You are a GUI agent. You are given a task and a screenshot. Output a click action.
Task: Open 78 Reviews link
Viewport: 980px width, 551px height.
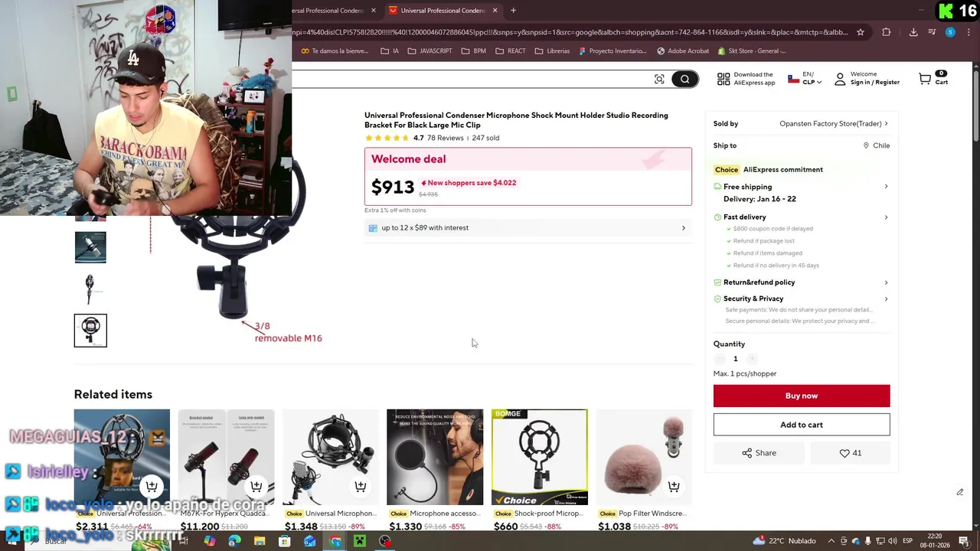446,138
